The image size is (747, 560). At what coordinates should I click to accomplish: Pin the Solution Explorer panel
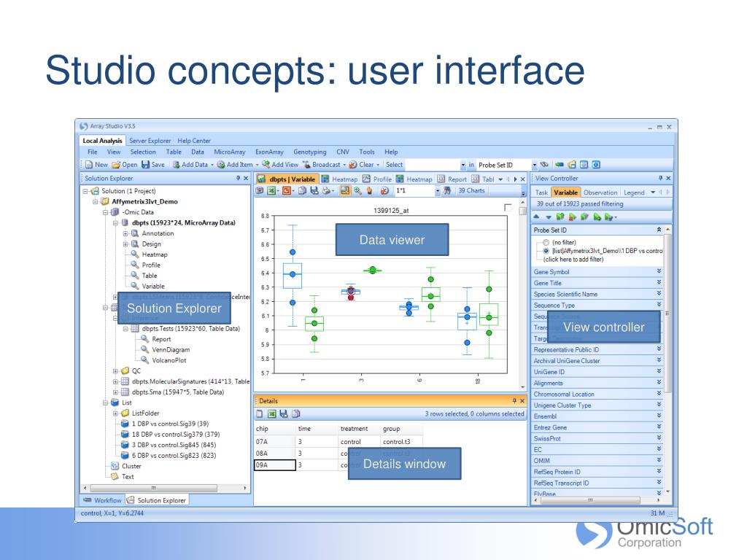(x=238, y=178)
